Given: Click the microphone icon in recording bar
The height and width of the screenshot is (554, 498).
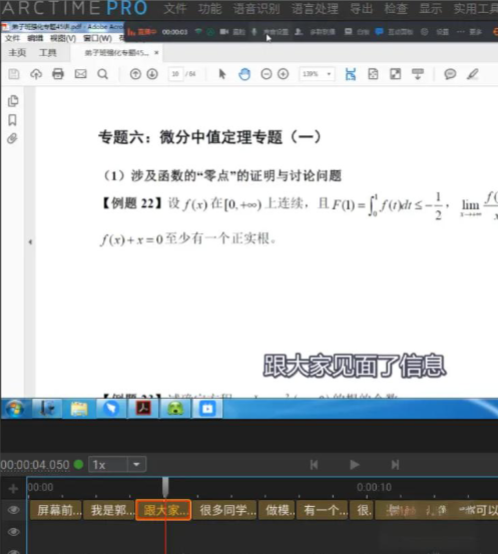Looking at the screenshot, I should 254,32.
